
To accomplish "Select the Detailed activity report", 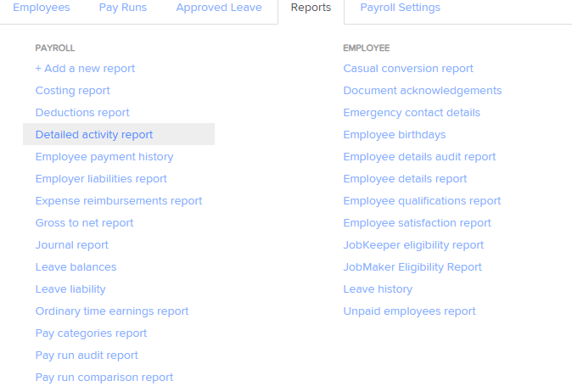I will click(x=94, y=135).
